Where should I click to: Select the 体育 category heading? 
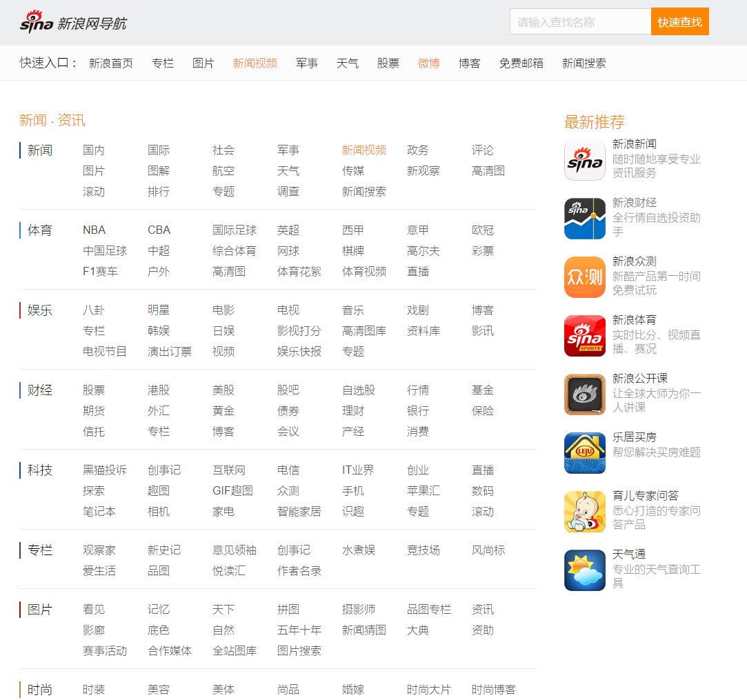click(x=40, y=230)
